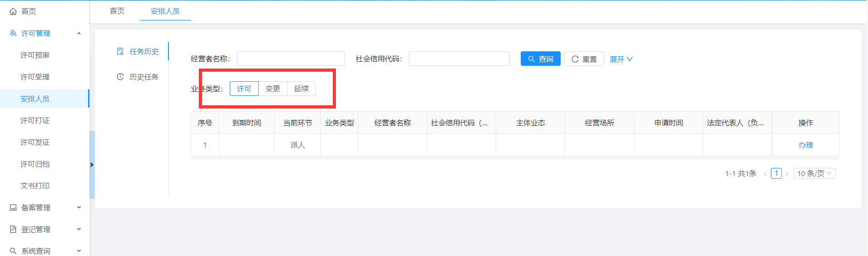
Task: Collapse sidebar using the triangle handle
Action: point(92,165)
